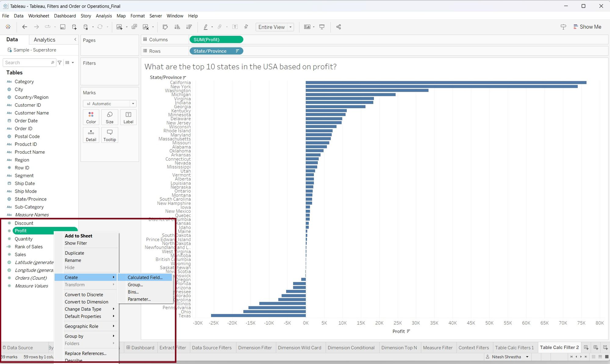Click the Search fields input box
Screen dimensions: 610x364
coord(27,62)
